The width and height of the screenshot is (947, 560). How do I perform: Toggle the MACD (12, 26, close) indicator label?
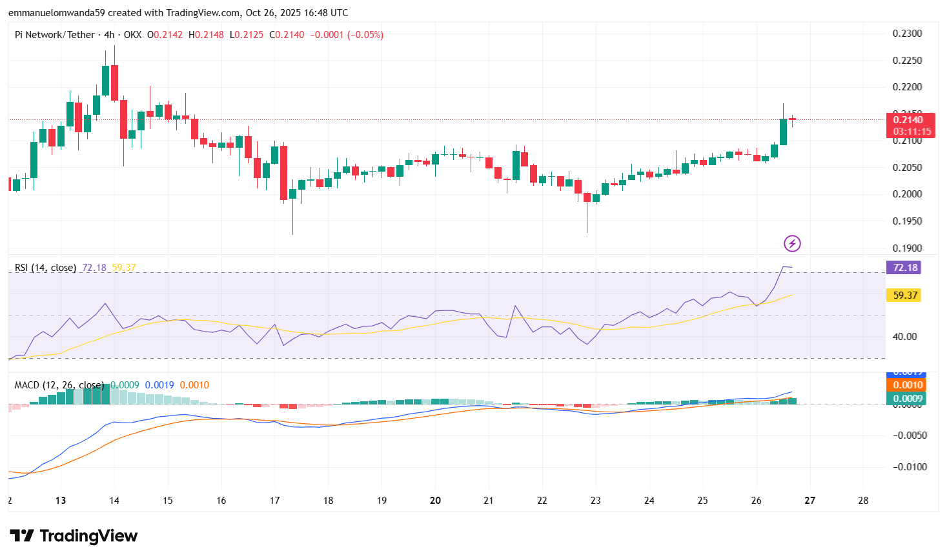click(x=60, y=385)
